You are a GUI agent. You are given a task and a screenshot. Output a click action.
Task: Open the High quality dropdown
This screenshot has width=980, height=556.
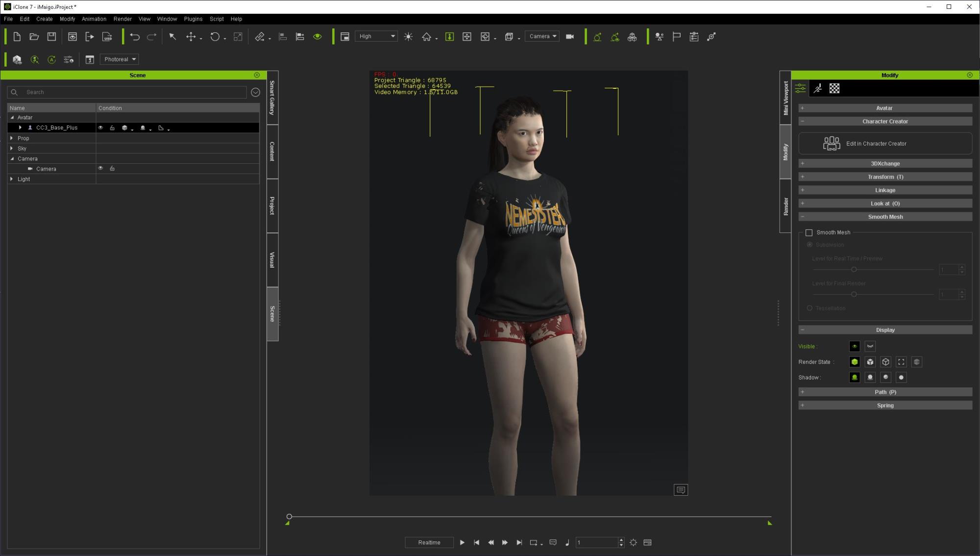tap(376, 36)
